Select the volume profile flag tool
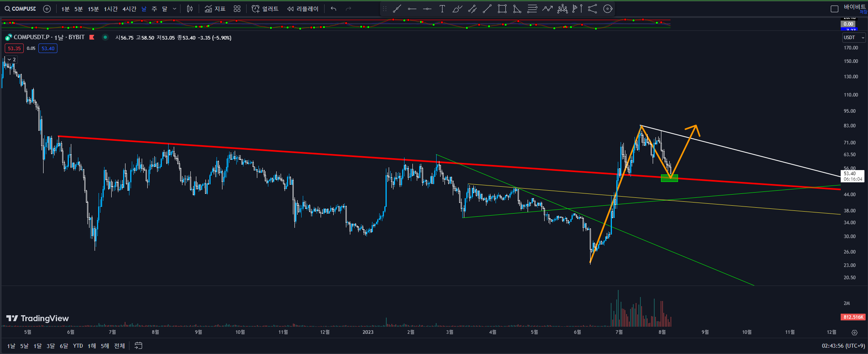 [577, 9]
